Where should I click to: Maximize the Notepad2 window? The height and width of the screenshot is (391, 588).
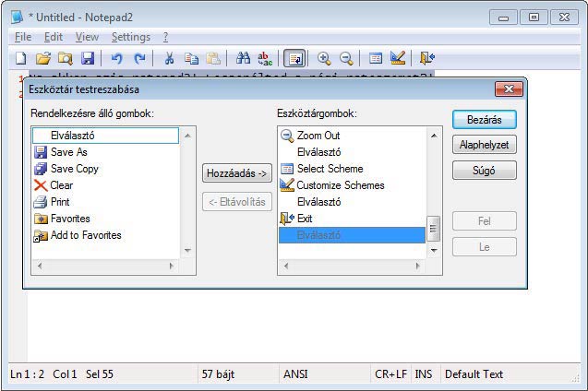pyautogui.click(x=534, y=18)
